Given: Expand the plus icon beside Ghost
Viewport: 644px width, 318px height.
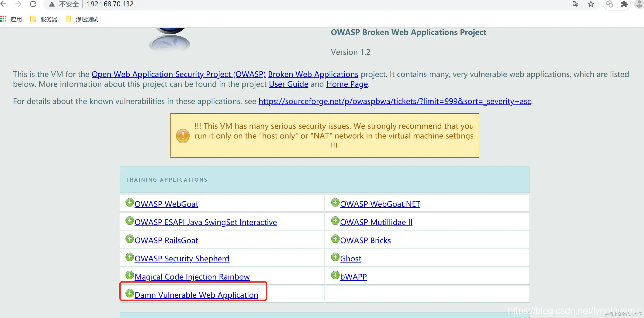Looking at the screenshot, I should point(335,257).
